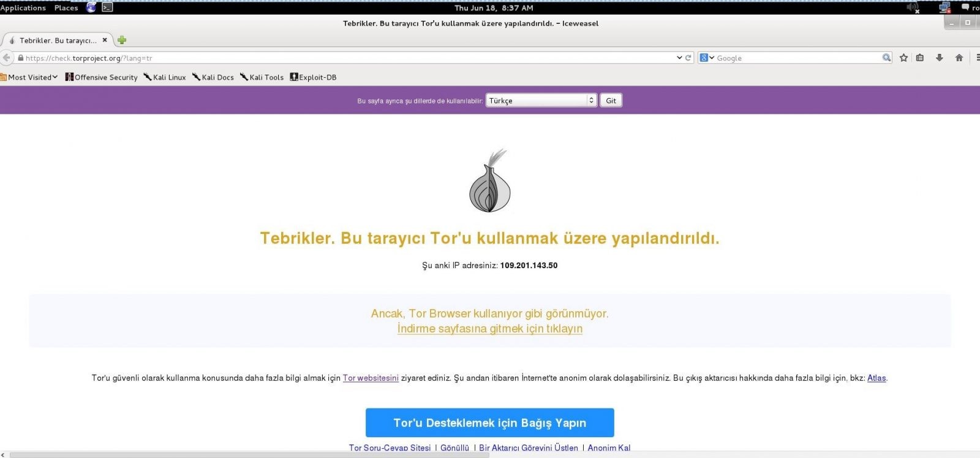Open the Türkçe language dropdown
Screen dimensions: 980x458
tap(541, 100)
